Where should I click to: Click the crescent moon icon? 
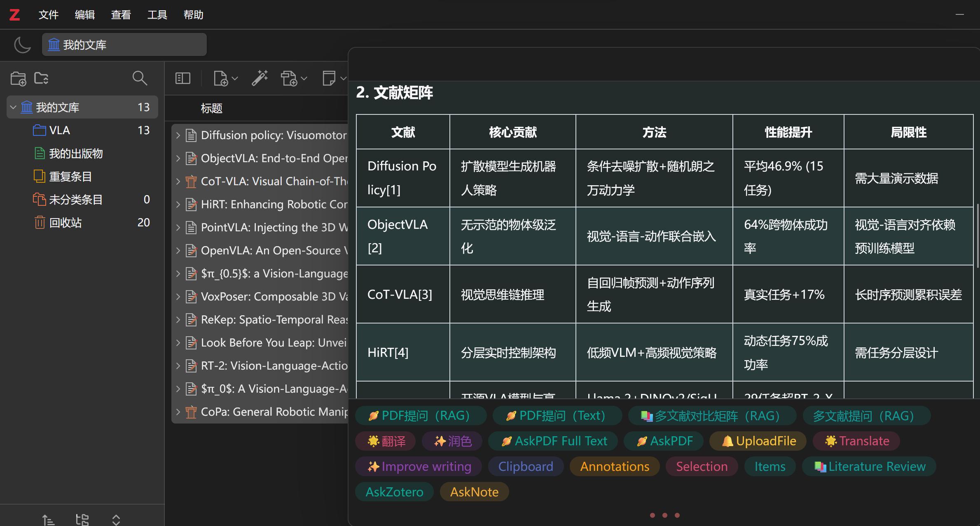point(22,45)
